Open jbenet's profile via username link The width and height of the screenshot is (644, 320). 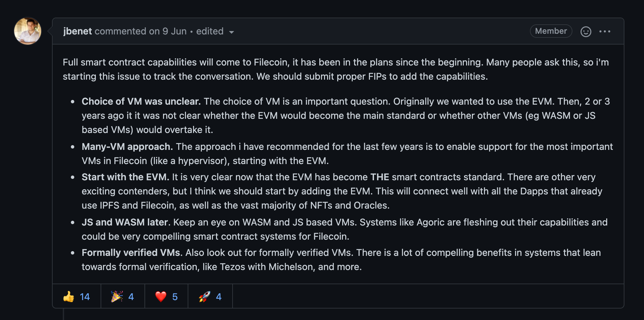click(78, 31)
